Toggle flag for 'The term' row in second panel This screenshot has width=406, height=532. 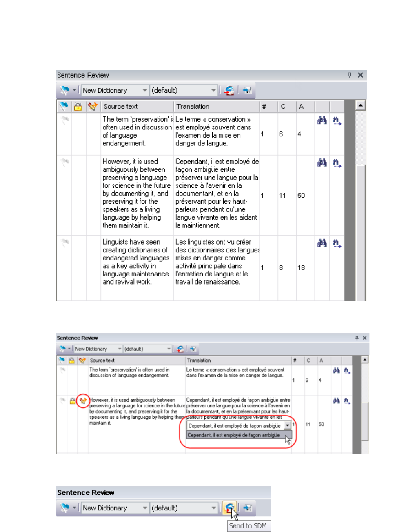point(62,370)
